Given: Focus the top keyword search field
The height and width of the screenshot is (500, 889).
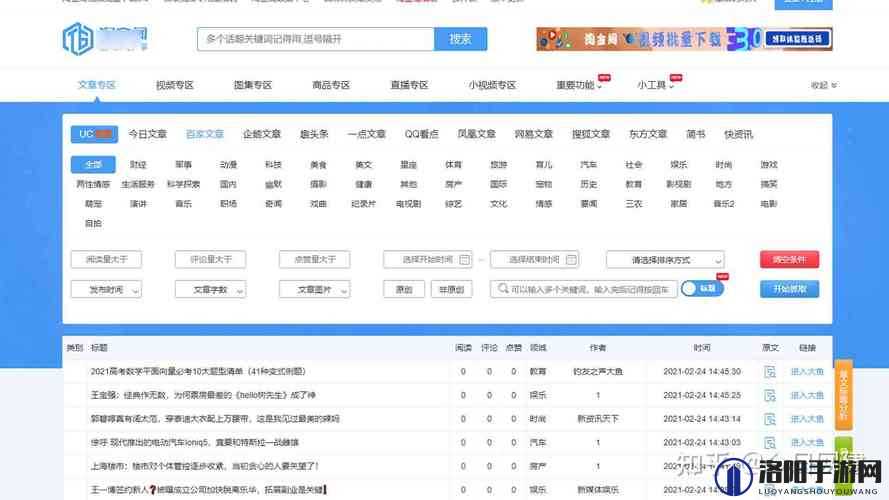Looking at the screenshot, I should [316, 39].
